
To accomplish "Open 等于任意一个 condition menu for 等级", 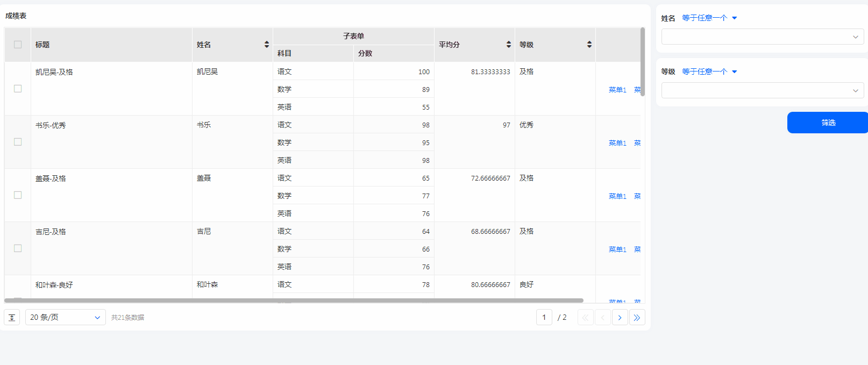I will [709, 72].
